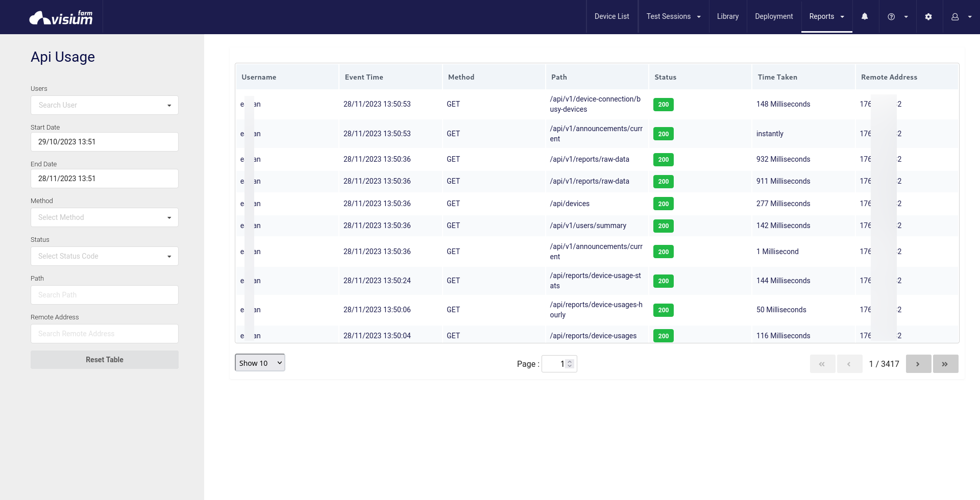Click the Api Usage heading
Screen dimensions: 980x500
(x=63, y=57)
